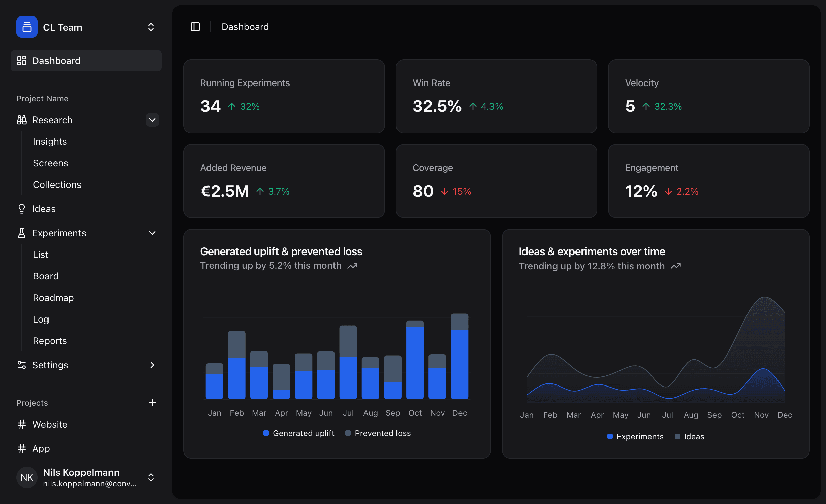Toggle the sidebar panel icon
This screenshot has width=826, height=504.
195,27
